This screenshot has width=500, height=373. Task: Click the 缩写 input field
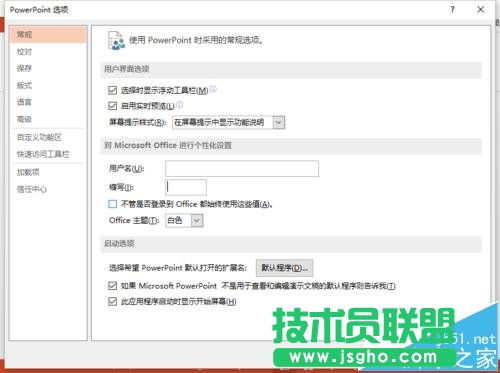pyautogui.click(x=186, y=187)
